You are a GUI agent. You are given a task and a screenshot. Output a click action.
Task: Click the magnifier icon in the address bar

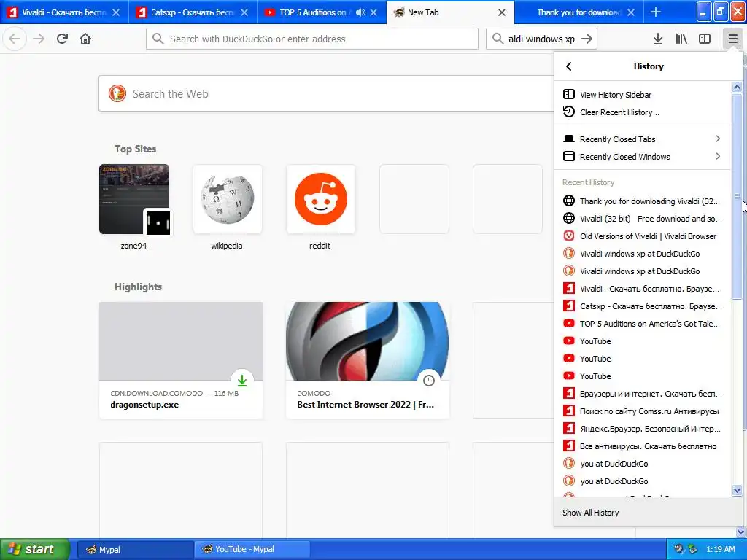pos(158,39)
